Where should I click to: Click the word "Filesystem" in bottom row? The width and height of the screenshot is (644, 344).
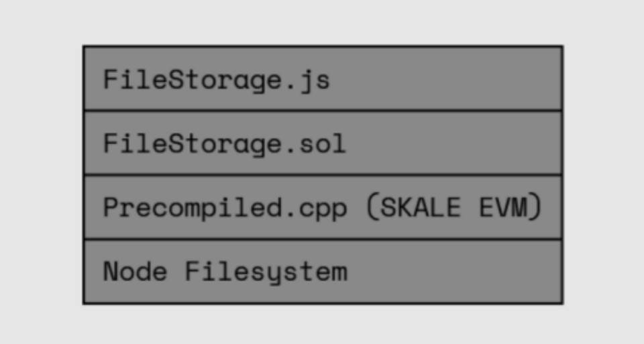point(266,272)
